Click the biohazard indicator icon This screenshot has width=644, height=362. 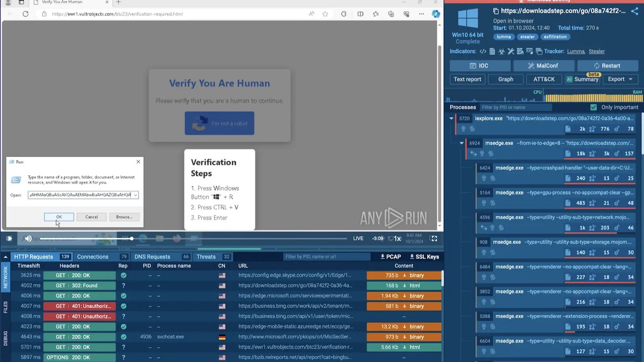[x=501, y=51]
